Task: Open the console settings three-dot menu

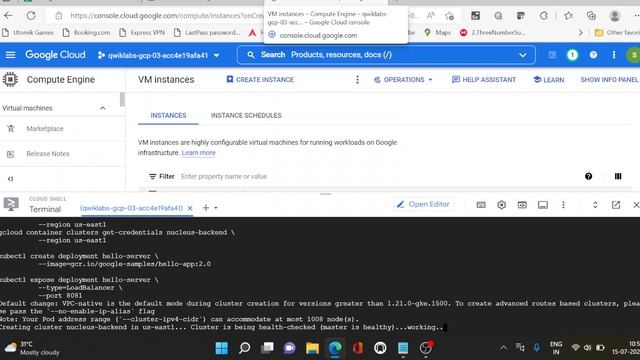Action: pos(613,55)
